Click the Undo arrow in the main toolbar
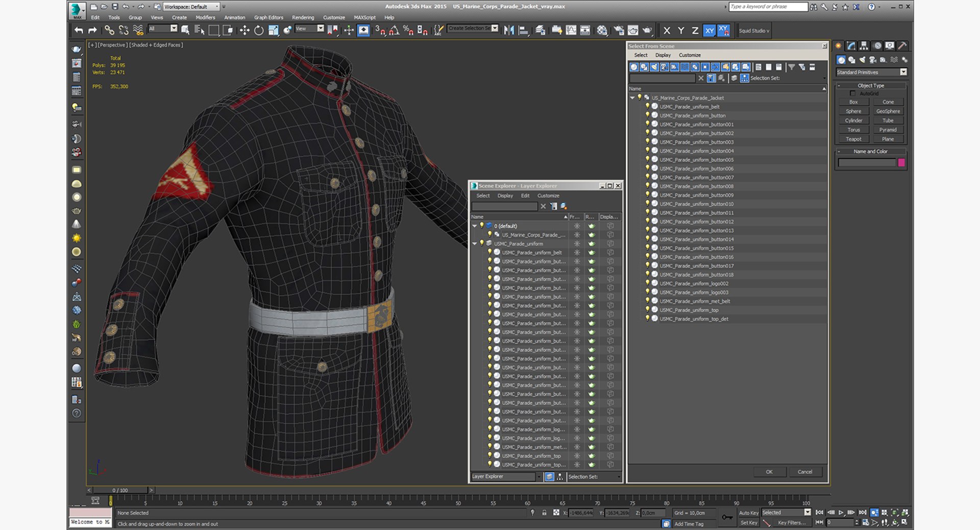This screenshot has width=980, height=530. pyautogui.click(x=79, y=31)
